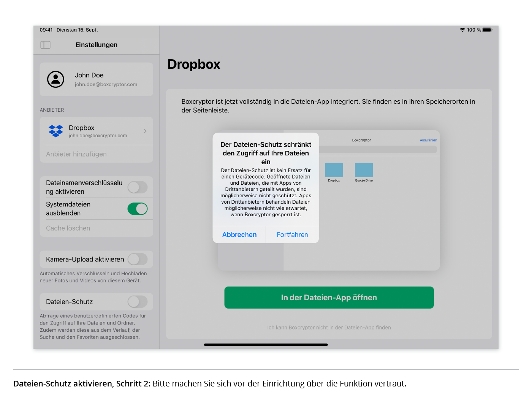
Task: Click the Einstellungen header title
Action: pyautogui.click(x=97, y=45)
